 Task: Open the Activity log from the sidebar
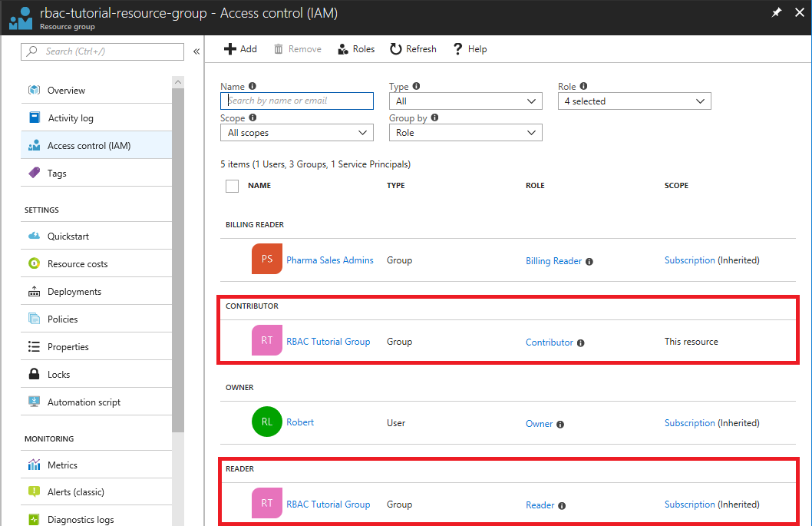pos(74,117)
